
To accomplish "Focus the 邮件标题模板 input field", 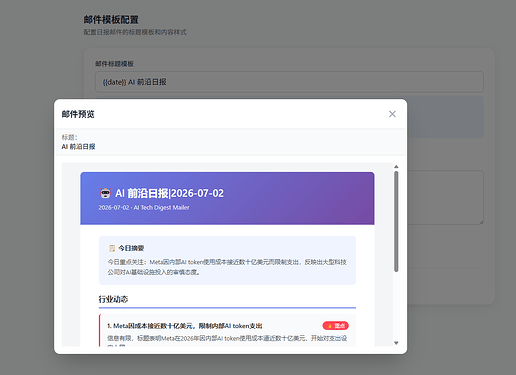I will point(289,82).
